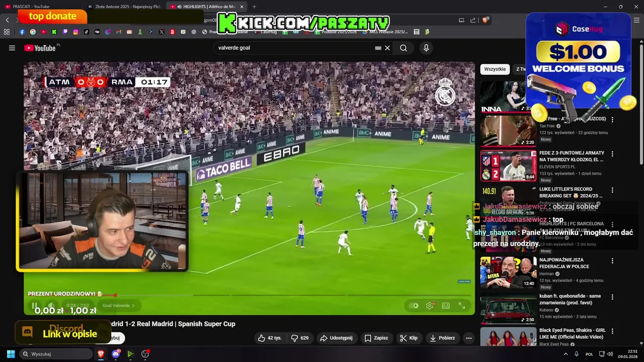
Task: Open options for Black Eyed Peas video
Action: pos(612,332)
